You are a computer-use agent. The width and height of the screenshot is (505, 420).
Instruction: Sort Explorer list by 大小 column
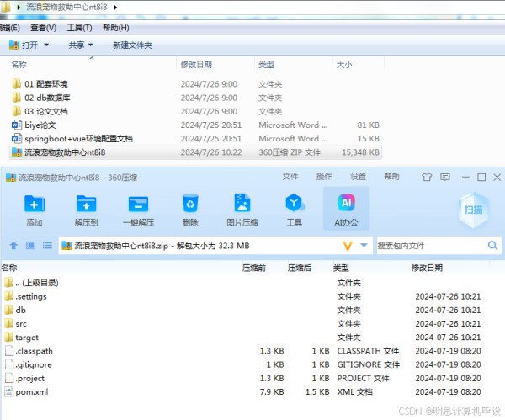click(x=344, y=65)
